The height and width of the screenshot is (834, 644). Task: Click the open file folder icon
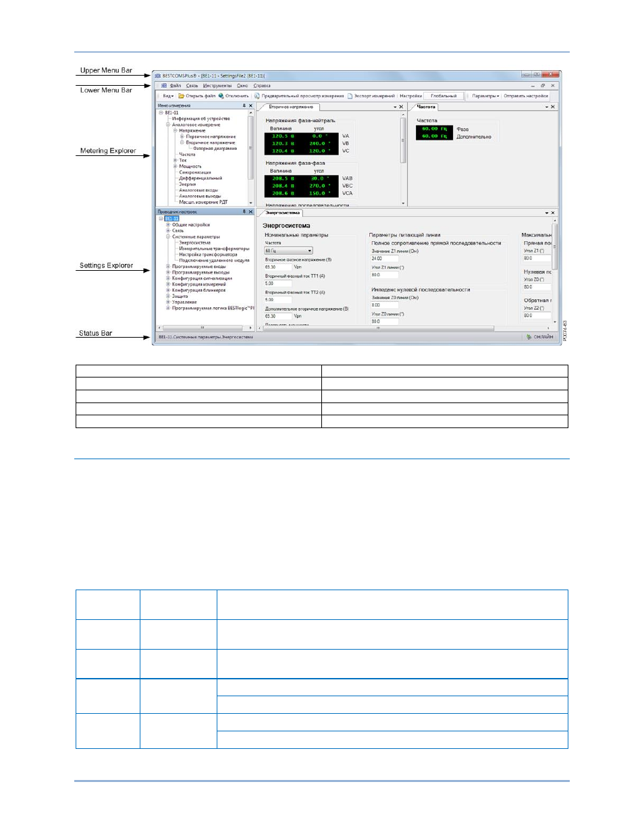tap(181, 96)
